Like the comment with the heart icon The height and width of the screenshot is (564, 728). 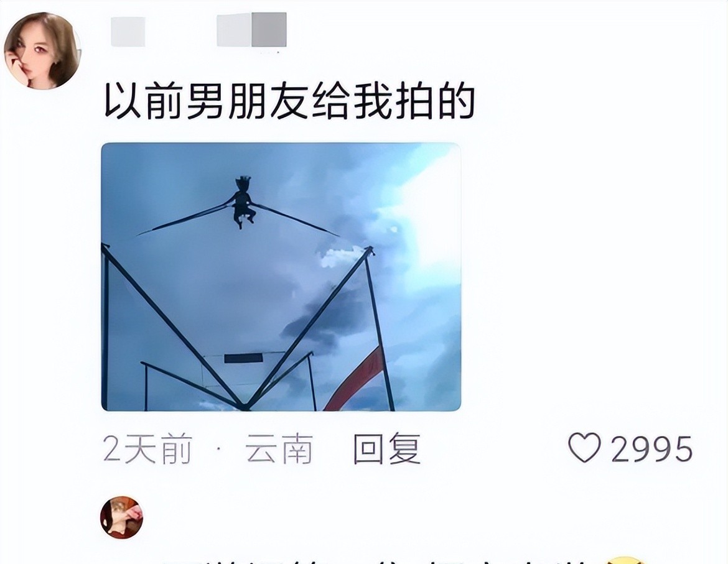pos(584,448)
